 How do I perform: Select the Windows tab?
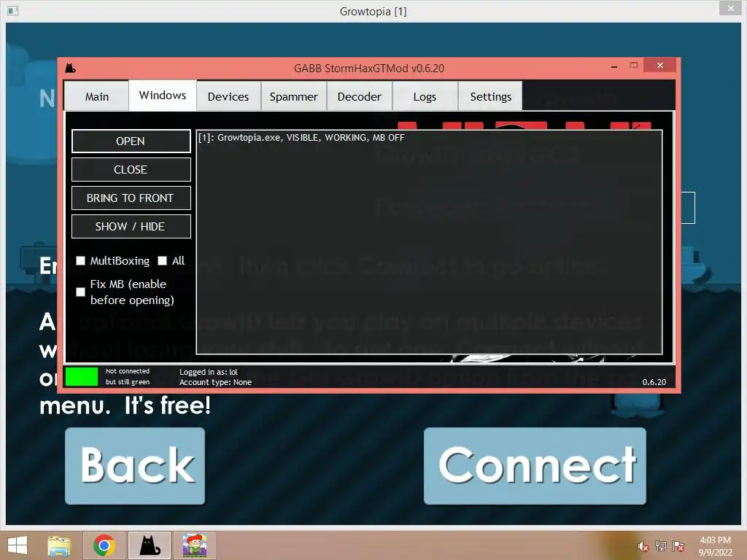(x=163, y=96)
